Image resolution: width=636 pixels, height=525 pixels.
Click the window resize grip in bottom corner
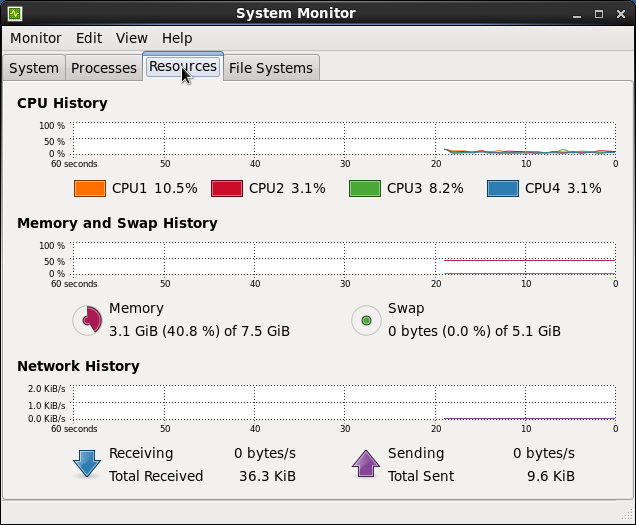pos(627,516)
